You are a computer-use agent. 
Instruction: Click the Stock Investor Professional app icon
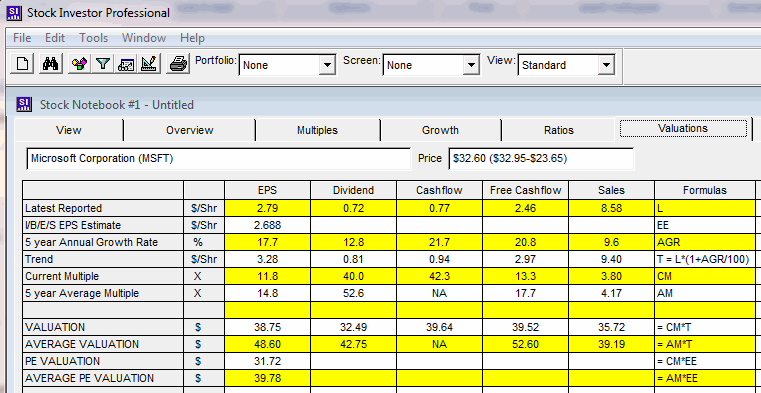pos(13,13)
